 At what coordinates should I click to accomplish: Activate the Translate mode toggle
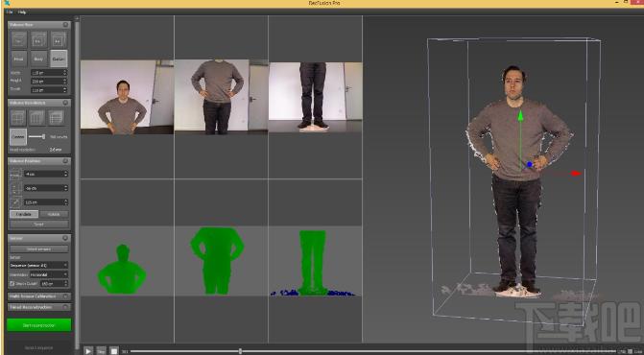(x=24, y=214)
